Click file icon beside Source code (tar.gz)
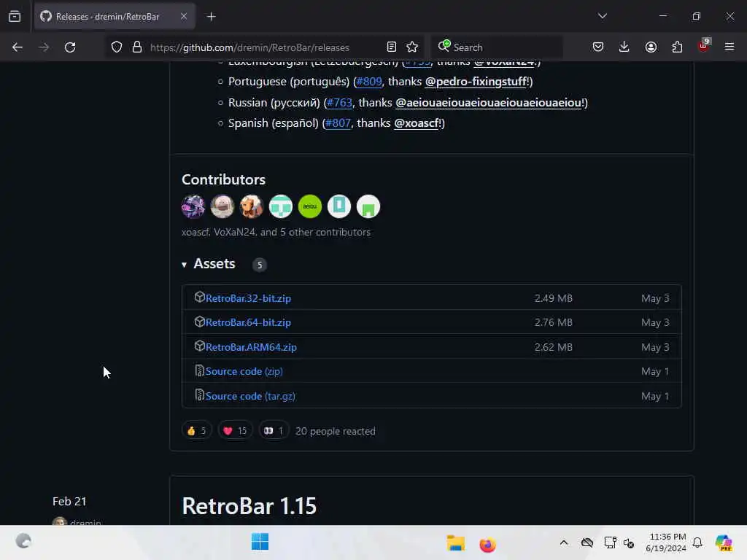The height and width of the screenshot is (560, 747). [x=200, y=394]
